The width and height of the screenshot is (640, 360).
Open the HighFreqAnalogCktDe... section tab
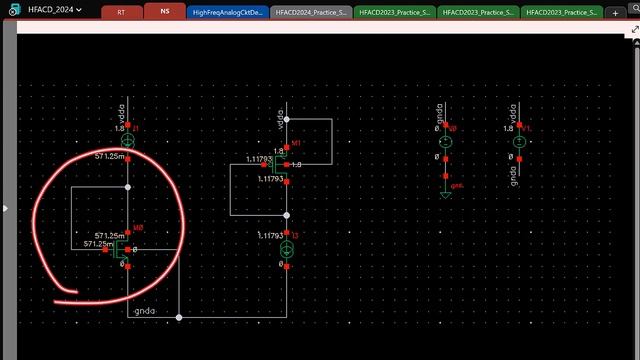click(227, 12)
